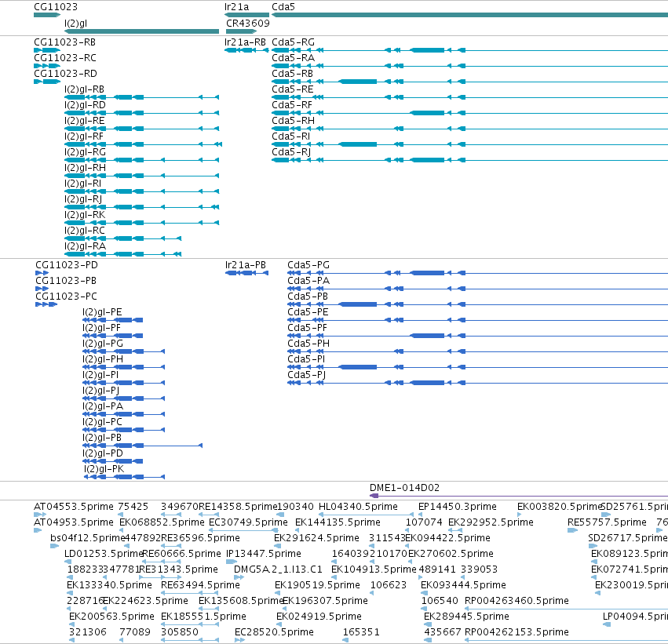
Task: Select the CG11023-RC transcript label
Action: point(65,58)
